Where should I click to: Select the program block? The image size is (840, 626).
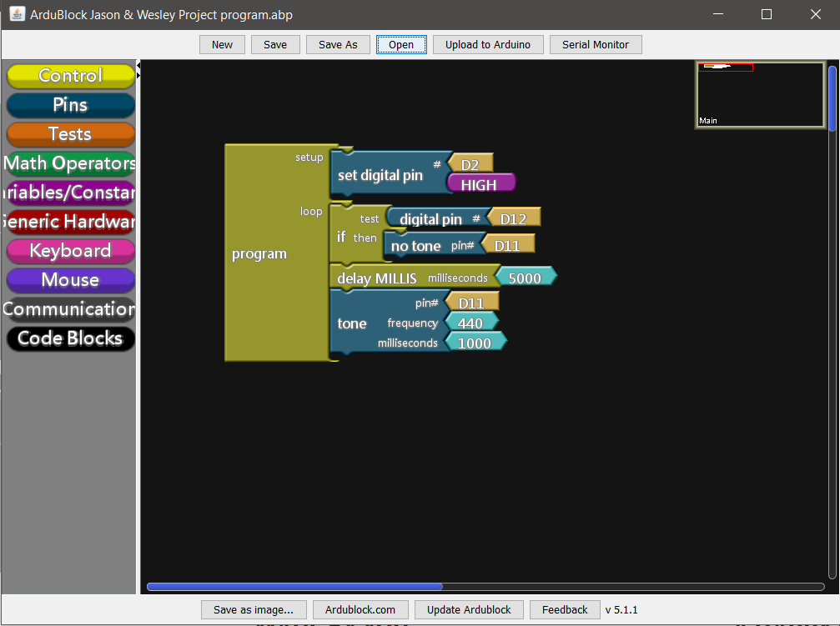coord(259,253)
